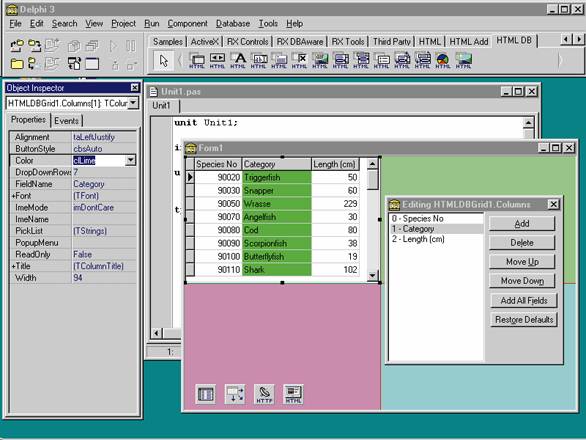Click the code editor scroll-left arrow in Unit1.pas
Screen dimensions: 586x440
click(157, 333)
